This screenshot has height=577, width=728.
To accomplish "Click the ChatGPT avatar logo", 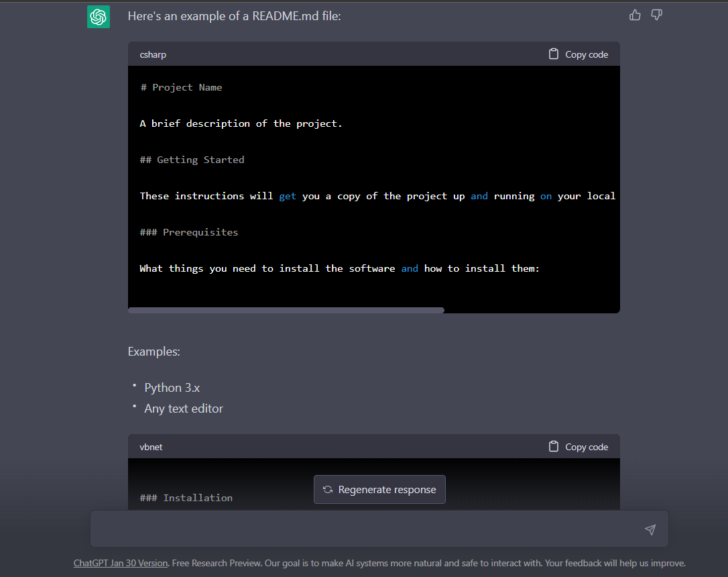I will click(98, 15).
